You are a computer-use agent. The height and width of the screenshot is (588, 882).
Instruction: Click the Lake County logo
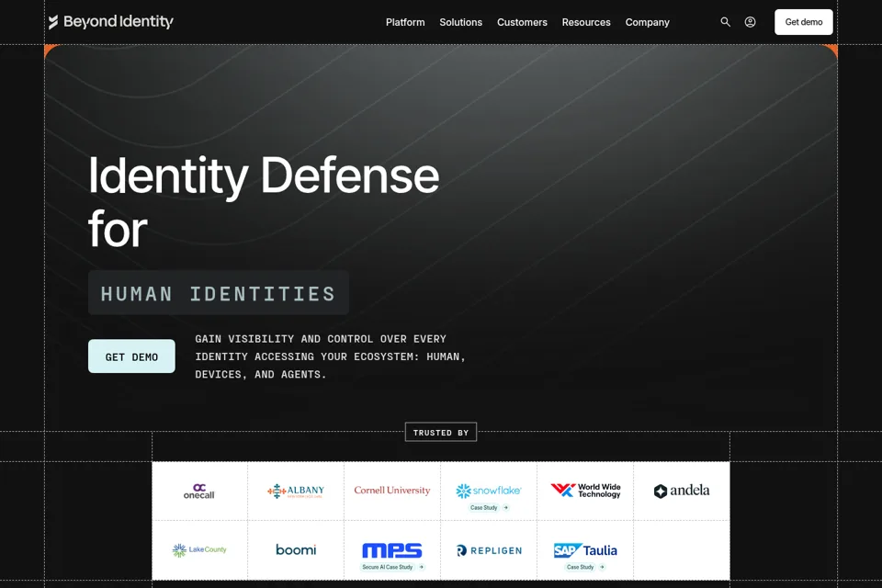[x=199, y=549]
